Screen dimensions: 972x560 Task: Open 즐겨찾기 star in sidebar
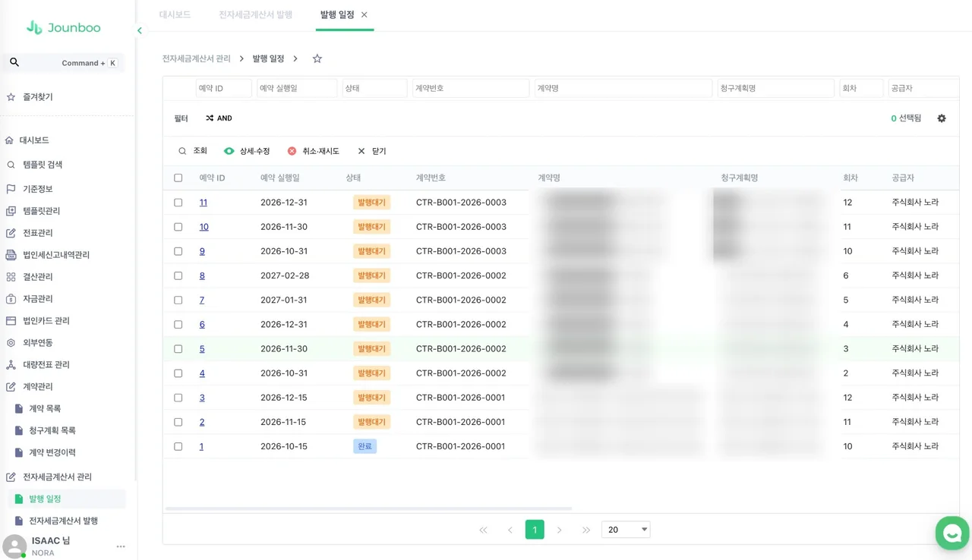tap(11, 97)
